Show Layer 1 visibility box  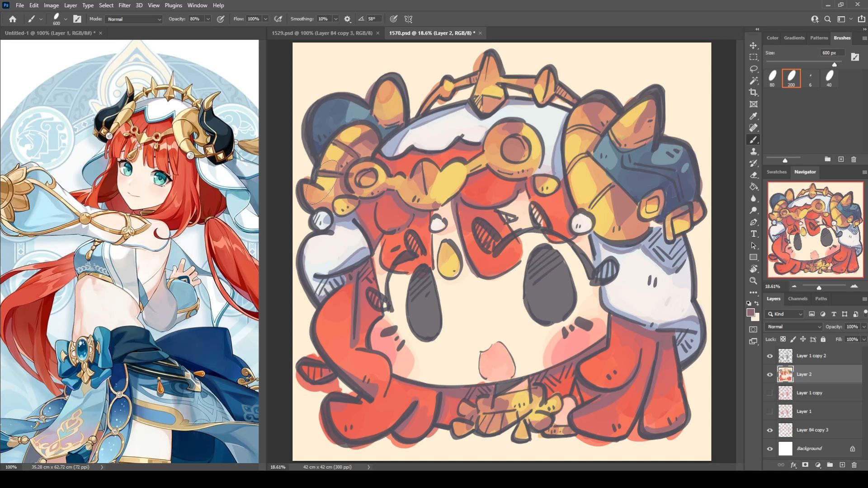coord(769,411)
